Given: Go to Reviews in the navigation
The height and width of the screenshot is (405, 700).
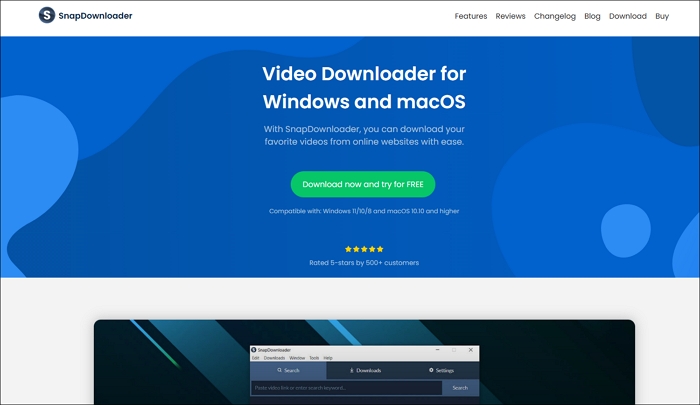Looking at the screenshot, I should click(510, 16).
